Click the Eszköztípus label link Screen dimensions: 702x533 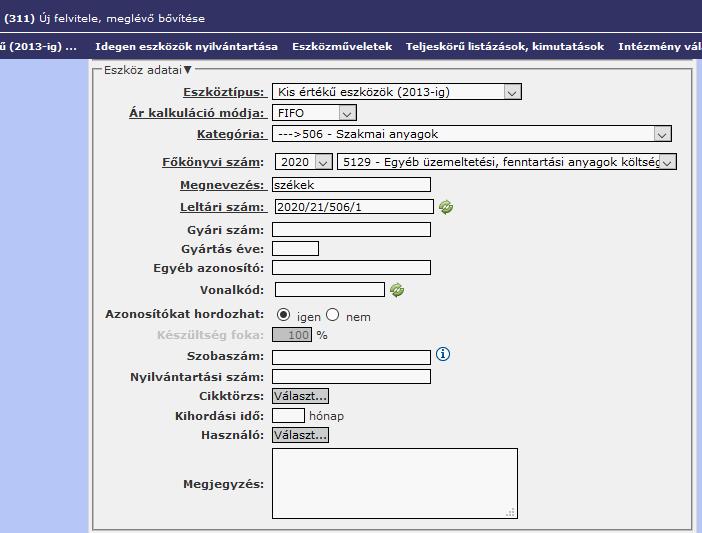(x=223, y=92)
